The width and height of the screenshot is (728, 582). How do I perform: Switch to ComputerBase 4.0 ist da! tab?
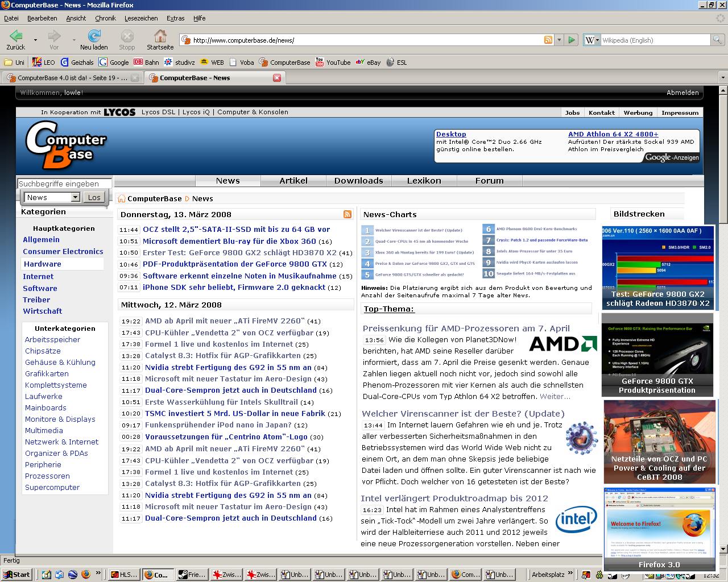click(72, 78)
